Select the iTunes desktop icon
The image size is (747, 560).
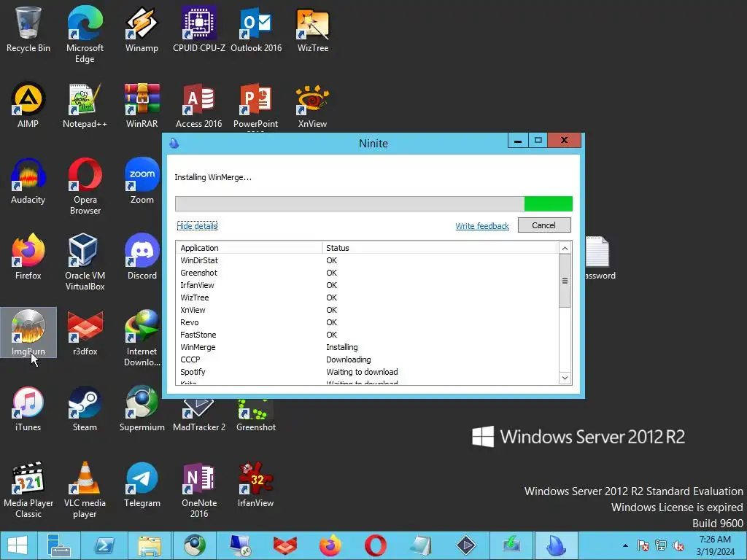pos(28,408)
